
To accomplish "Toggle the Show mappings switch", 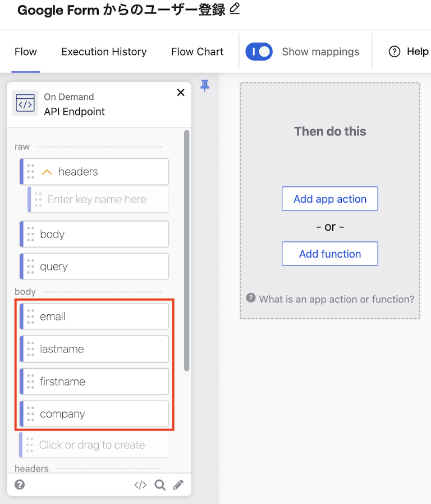I will tap(259, 52).
